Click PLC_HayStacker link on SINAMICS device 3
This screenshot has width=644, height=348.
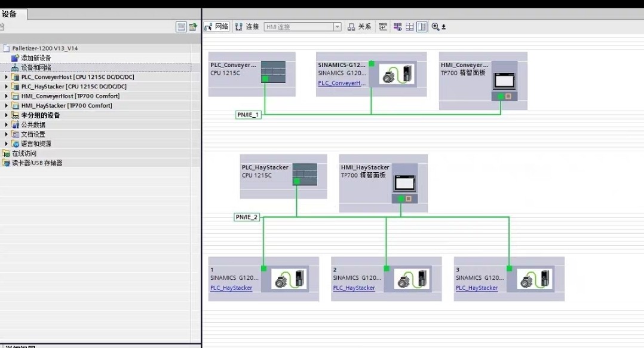[x=477, y=288]
